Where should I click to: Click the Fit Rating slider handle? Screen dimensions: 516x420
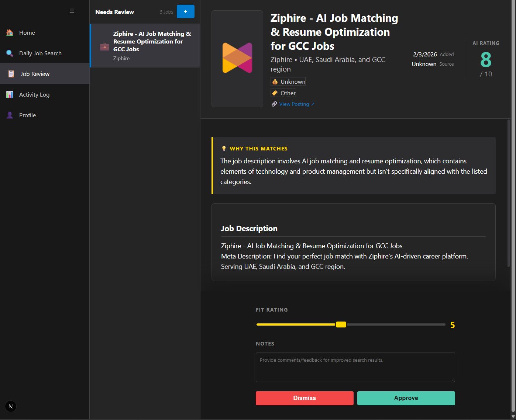341,324
